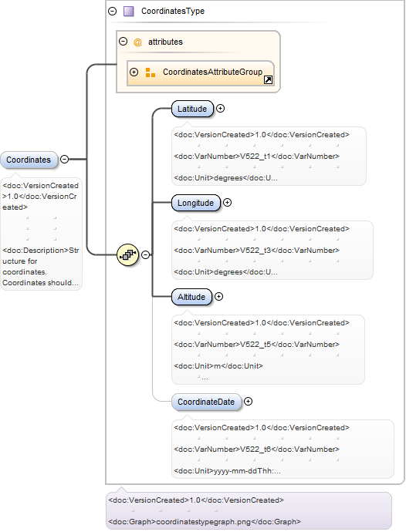Click the degrees unit annotation under Latitude
This screenshot has height=532, width=406.
225,178
